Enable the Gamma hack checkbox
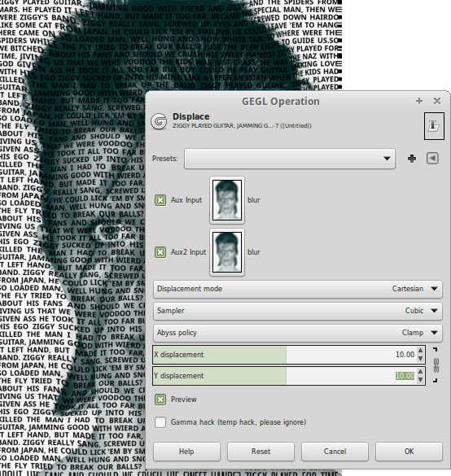Image resolution: width=451 pixels, height=476 pixels. [x=160, y=422]
